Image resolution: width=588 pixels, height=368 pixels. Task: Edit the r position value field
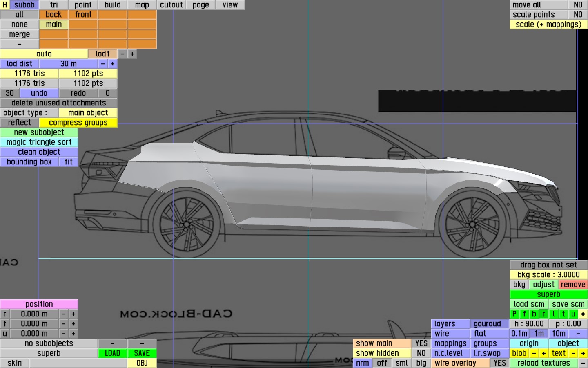tap(34, 314)
